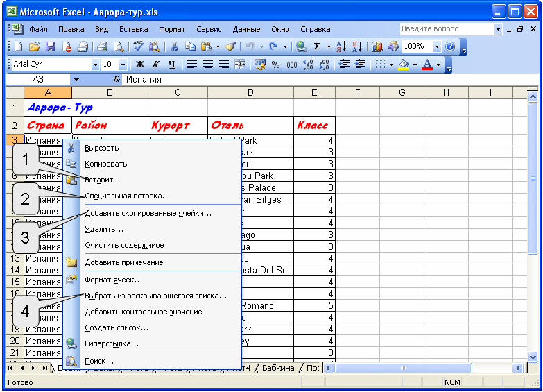Save the workbook with floppy icon
Image resolution: width=543 pixels, height=392 pixels.
point(51,46)
